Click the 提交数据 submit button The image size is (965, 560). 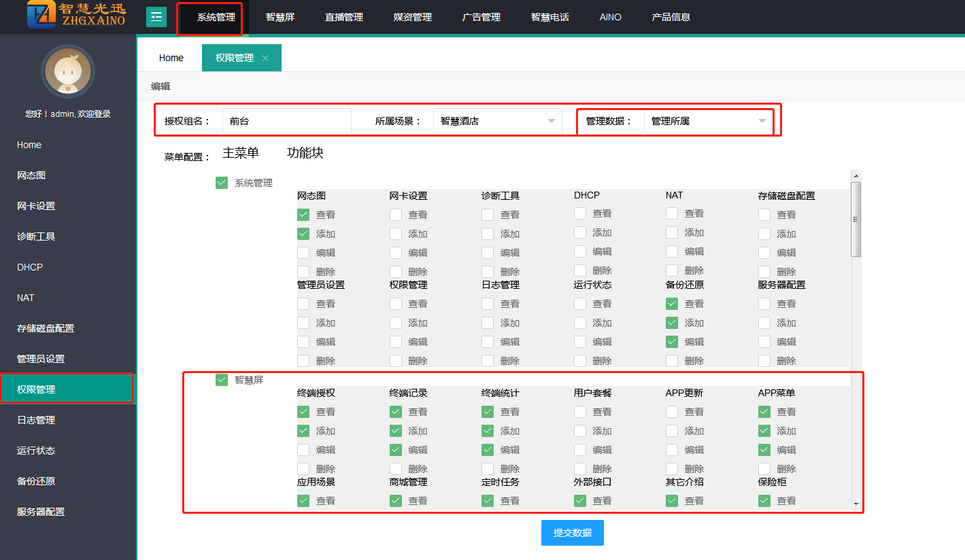point(572,533)
